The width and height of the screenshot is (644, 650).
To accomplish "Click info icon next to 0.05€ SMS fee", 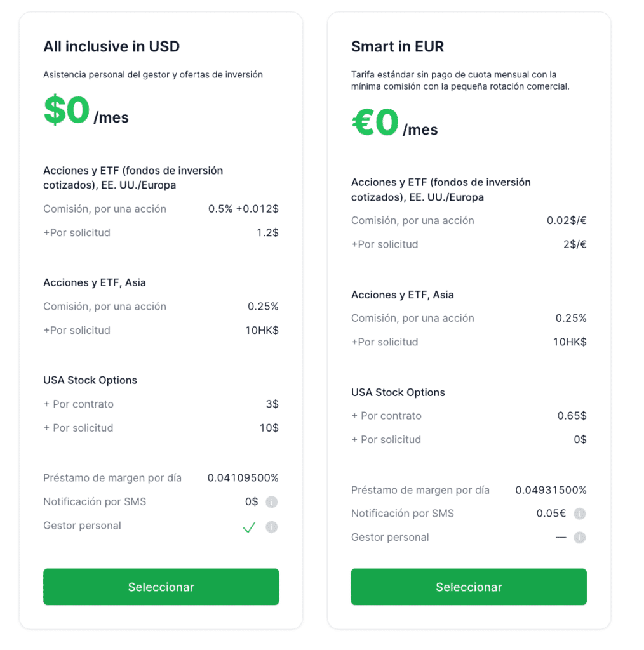I will (579, 514).
